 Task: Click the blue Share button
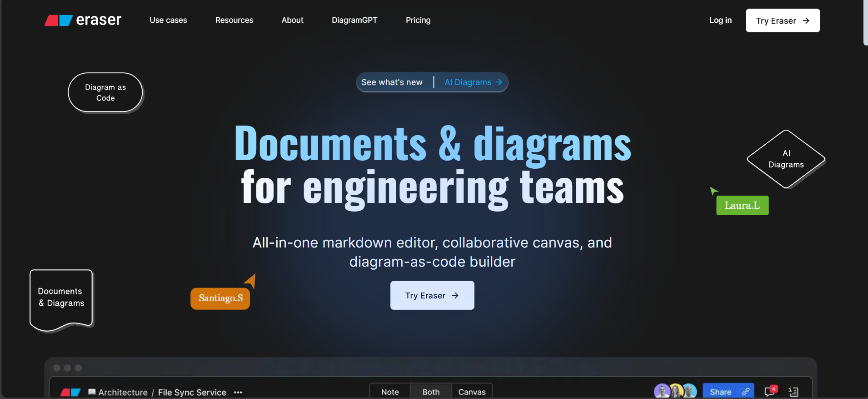(728, 392)
